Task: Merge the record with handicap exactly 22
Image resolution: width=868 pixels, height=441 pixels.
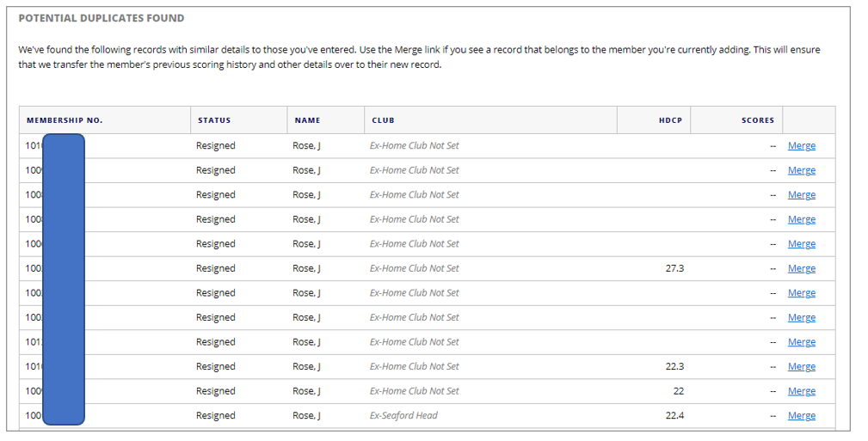Action: coord(801,391)
